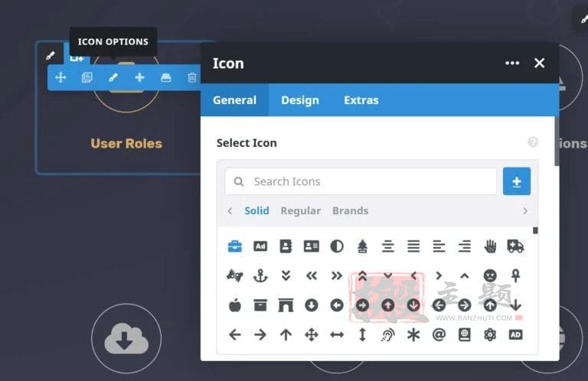Select the @ at-sign icon
The image size is (588, 381).
[x=439, y=334]
